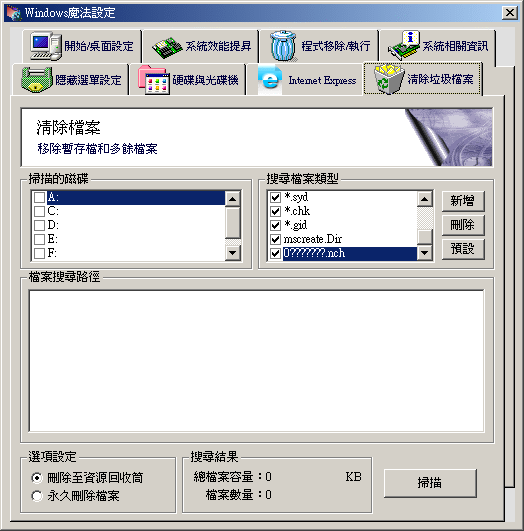Click down arrow of drive list scrollbar
The width and height of the screenshot is (524, 531).
tap(233, 253)
